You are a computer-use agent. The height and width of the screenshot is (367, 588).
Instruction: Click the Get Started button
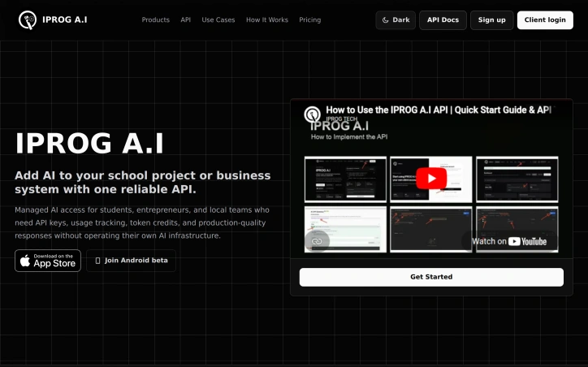431,277
